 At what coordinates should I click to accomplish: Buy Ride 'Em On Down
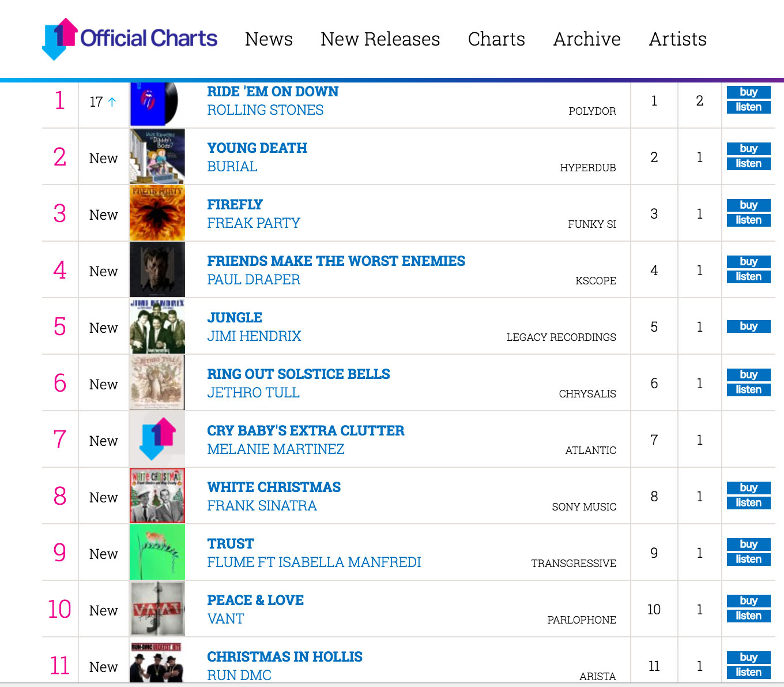tap(748, 92)
